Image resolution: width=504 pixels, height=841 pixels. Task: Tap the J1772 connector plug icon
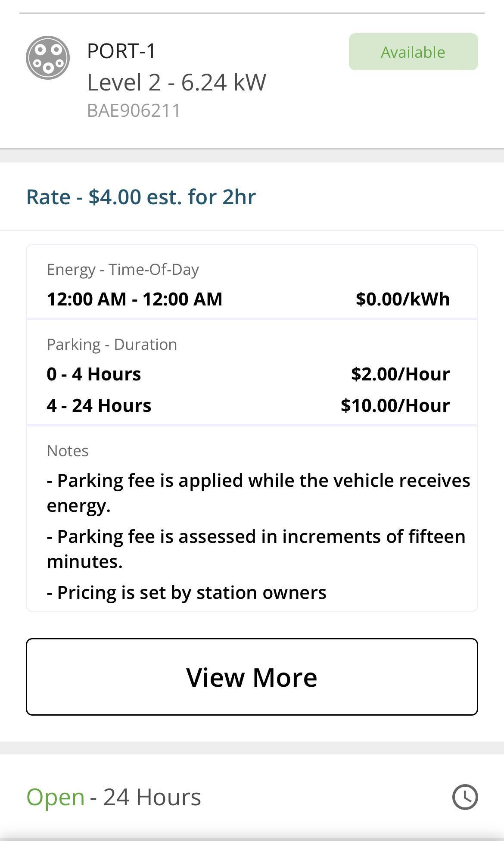click(x=48, y=58)
